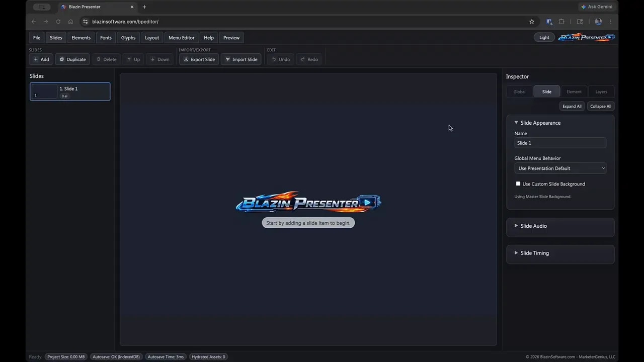Viewport: 644px width, 362px height.
Task: Click the Autosave Time status entry
Action: [x=166, y=357]
